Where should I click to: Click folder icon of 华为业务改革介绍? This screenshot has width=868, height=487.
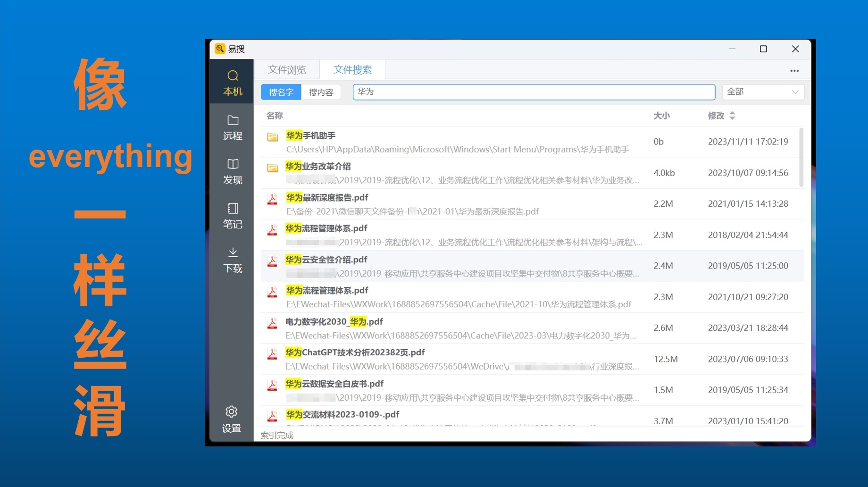272,168
